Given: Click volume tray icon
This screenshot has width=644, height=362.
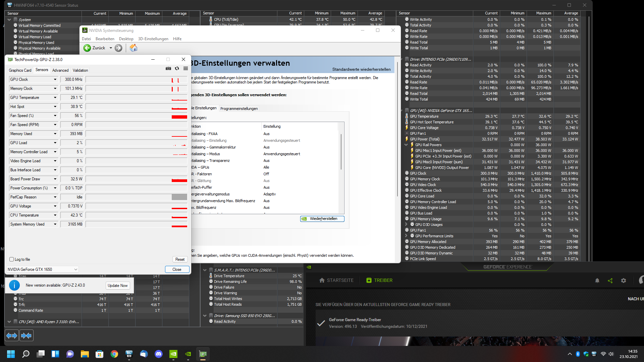Looking at the screenshot, I should [x=611, y=354].
